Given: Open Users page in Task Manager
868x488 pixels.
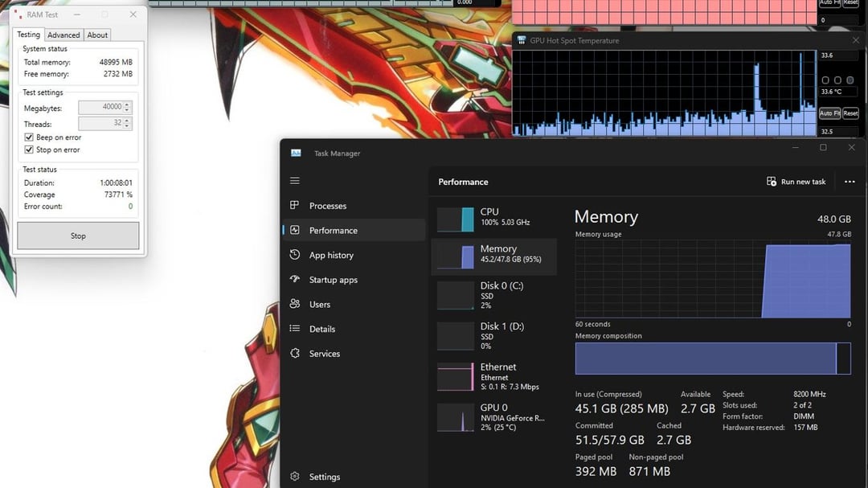Looking at the screenshot, I should pyautogui.click(x=319, y=304).
